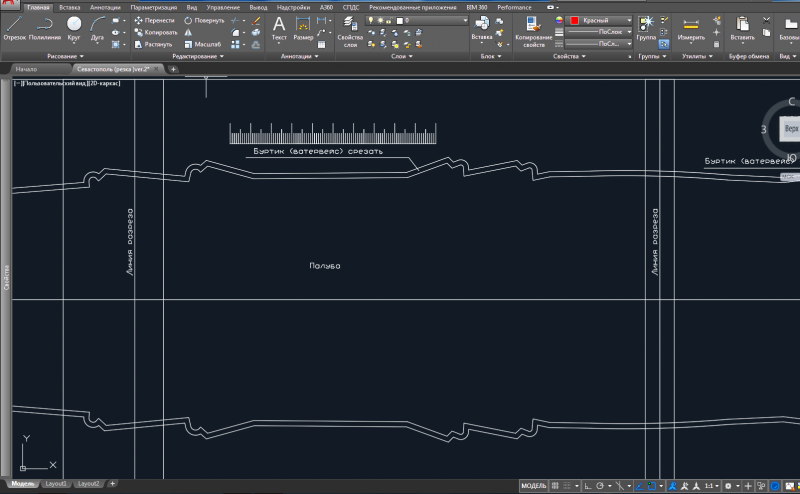Select the Круг (Circle) tool
The height and width of the screenshot is (494, 800).
click(x=74, y=24)
